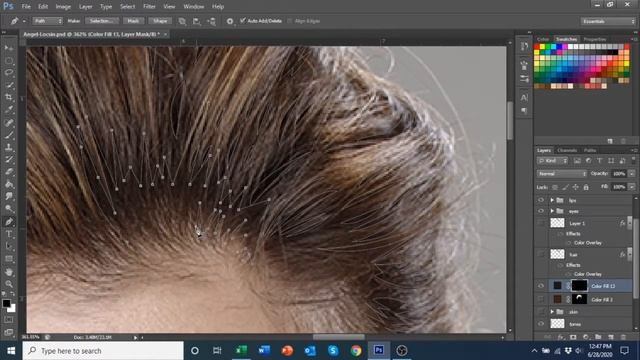Open path arrangement options
Image resolution: width=640 pixels, height=360 pixels.
[x=211, y=21]
